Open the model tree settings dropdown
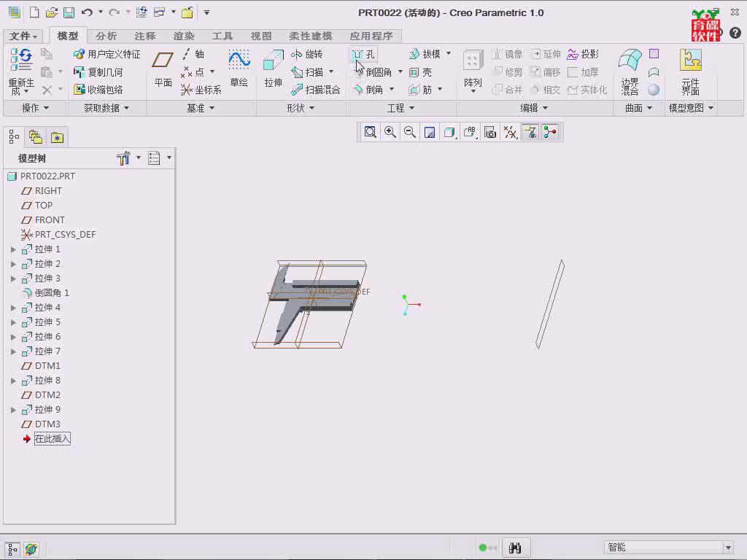 point(130,157)
